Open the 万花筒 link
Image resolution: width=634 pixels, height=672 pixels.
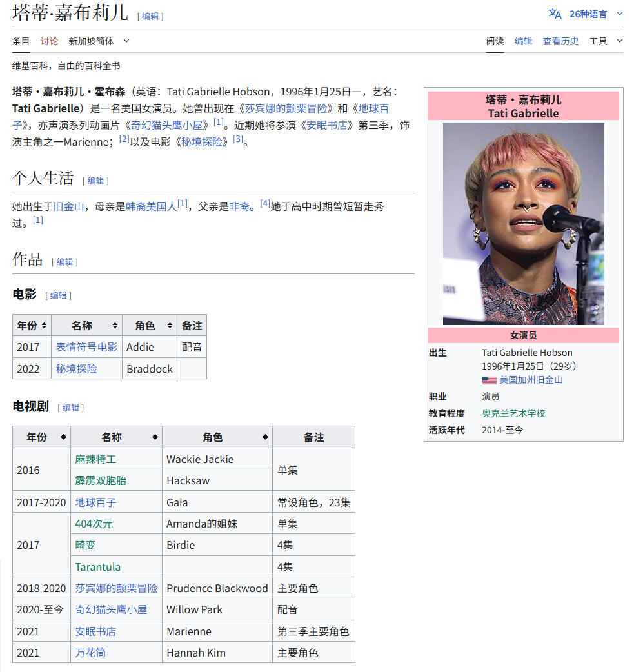coord(90,653)
